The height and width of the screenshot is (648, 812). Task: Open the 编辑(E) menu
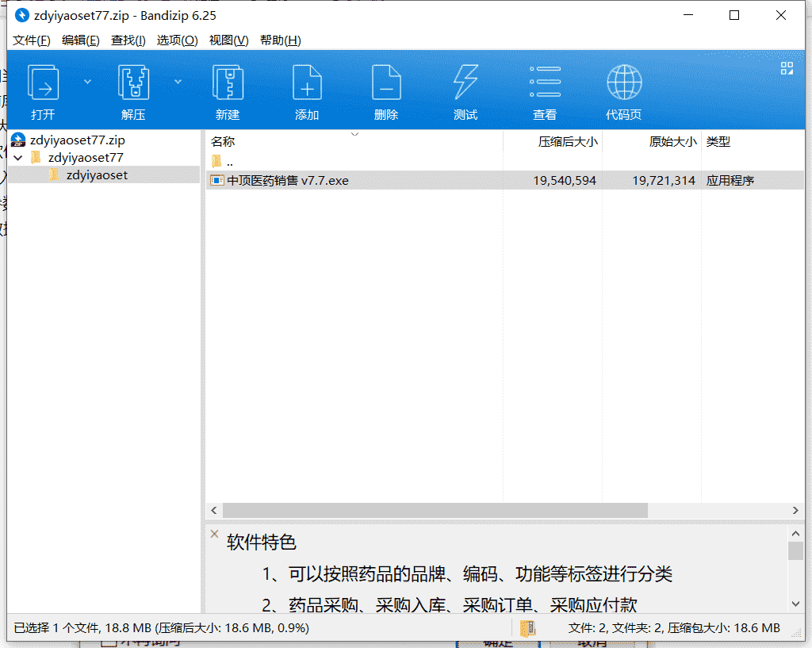pyautogui.click(x=80, y=40)
